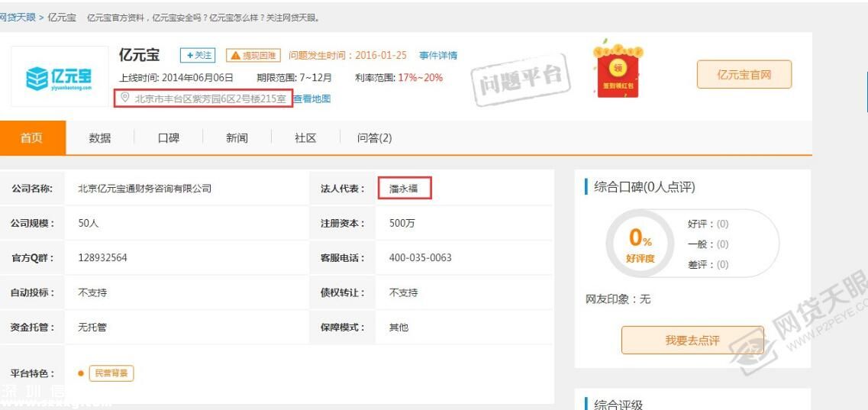Screen dimensions: 868x410
Task: Click the interest rate range 17%~20%
Action: coord(420,77)
